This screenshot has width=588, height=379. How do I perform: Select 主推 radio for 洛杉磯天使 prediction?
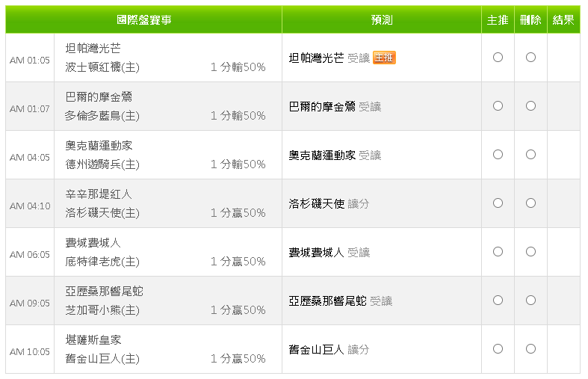tap(498, 203)
